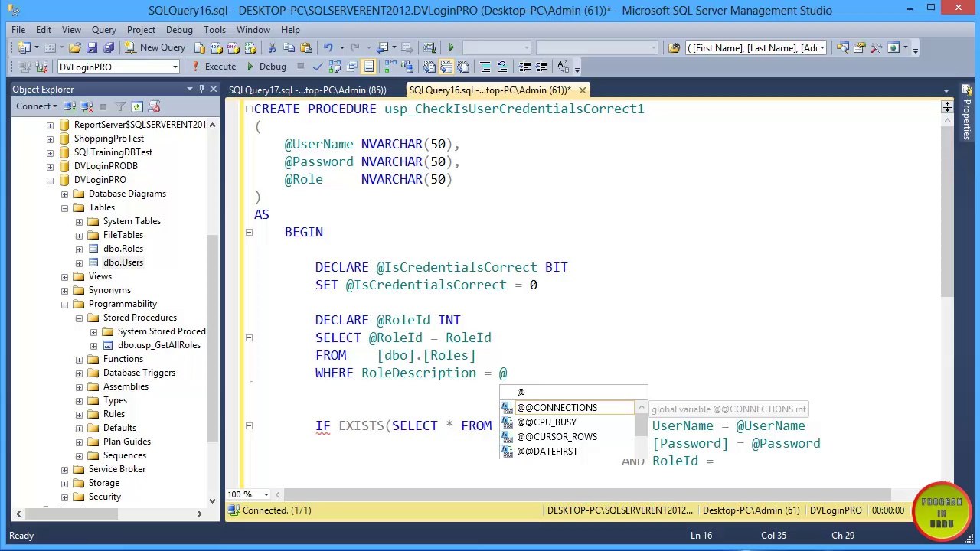Click the Change Connection icon beside database box
This screenshot has width=980, height=551.
click(41, 67)
